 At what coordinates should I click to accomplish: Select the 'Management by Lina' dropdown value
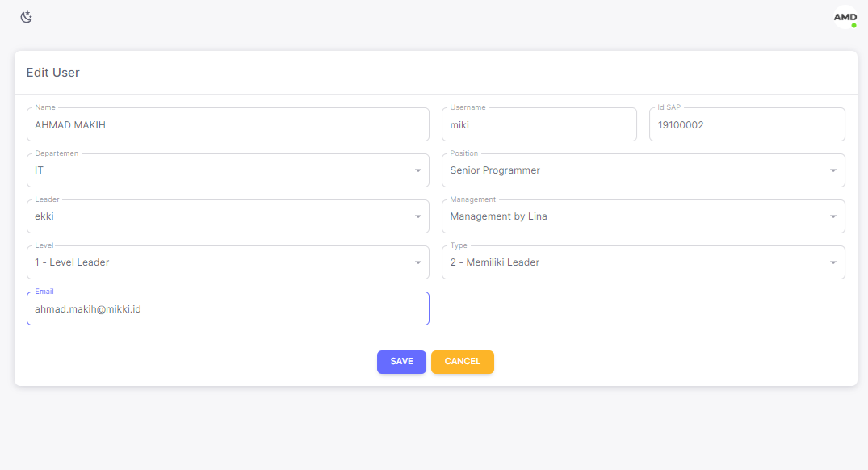[634, 216]
